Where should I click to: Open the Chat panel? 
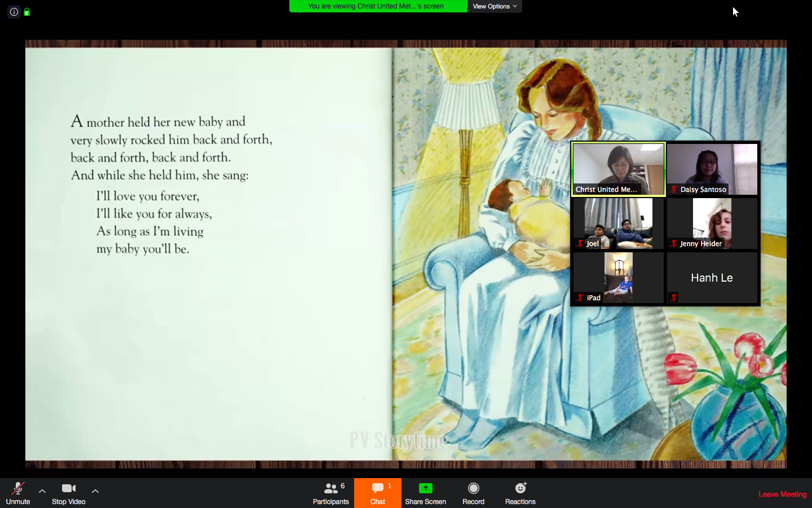pyautogui.click(x=378, y=493)
